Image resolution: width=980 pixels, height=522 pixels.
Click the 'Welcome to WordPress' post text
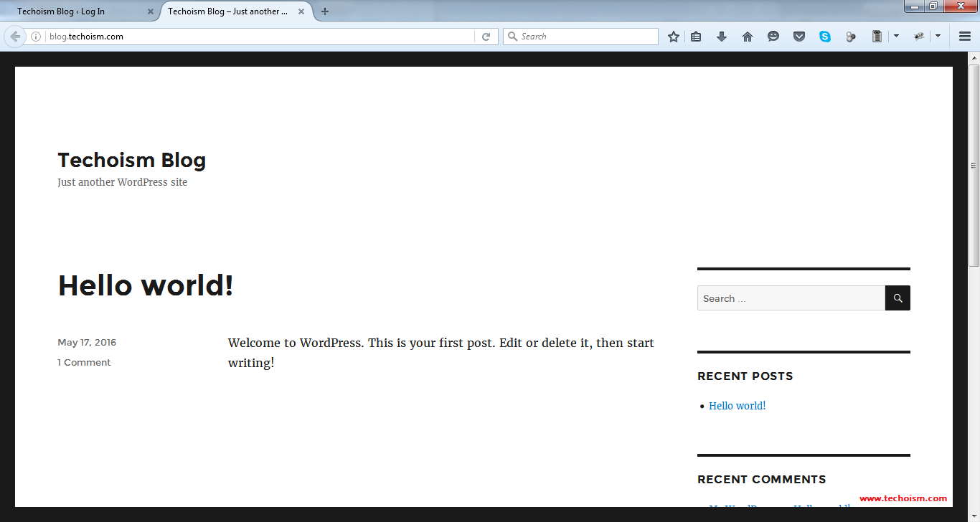tap(441, 353)
